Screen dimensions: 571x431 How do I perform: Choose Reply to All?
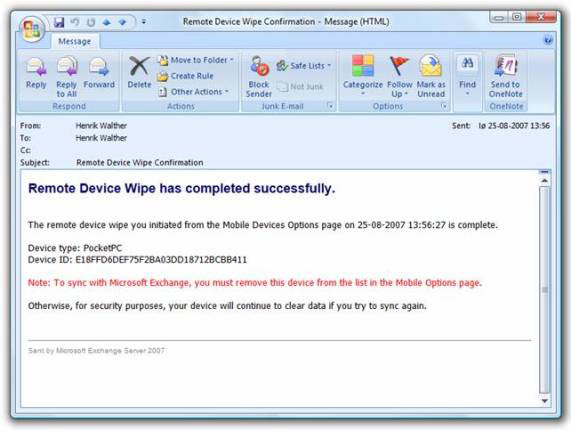67,77
